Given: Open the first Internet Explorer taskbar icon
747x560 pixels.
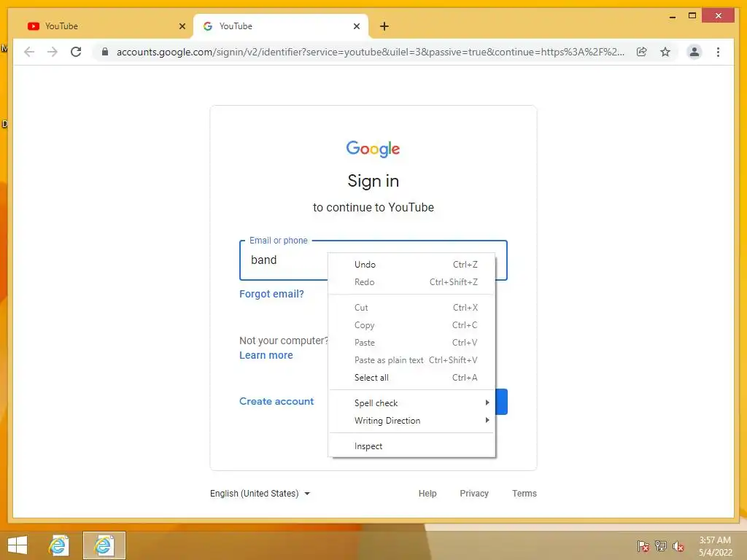Looking at the screenshot, I should [x=58, y=545].
